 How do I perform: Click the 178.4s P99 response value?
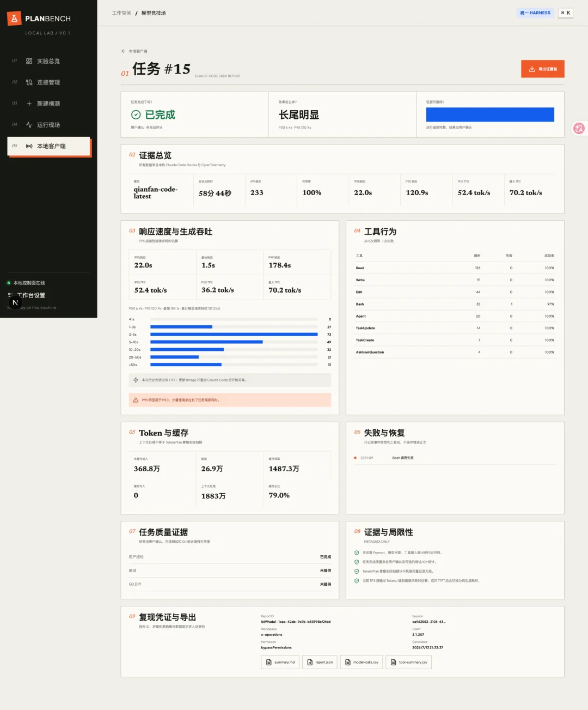(280, 265)
